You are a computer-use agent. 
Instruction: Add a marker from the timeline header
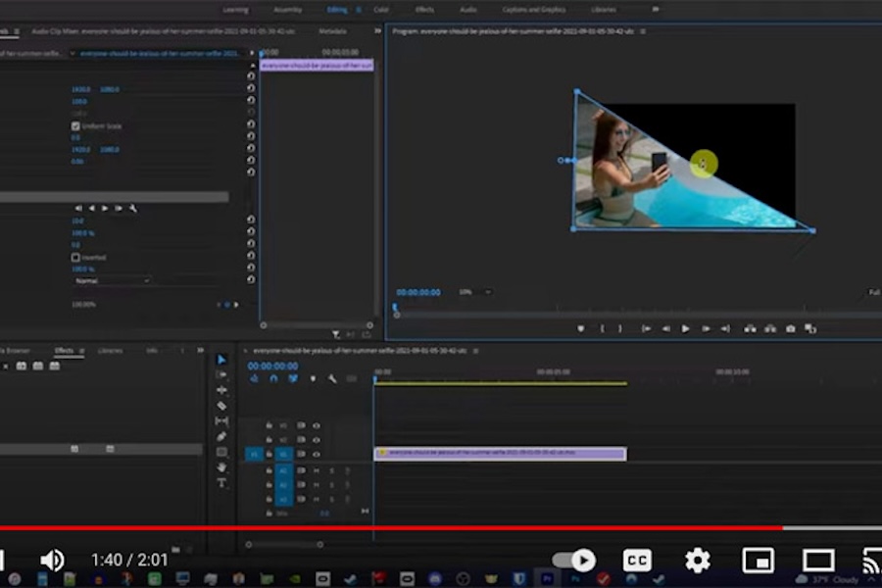313,378
